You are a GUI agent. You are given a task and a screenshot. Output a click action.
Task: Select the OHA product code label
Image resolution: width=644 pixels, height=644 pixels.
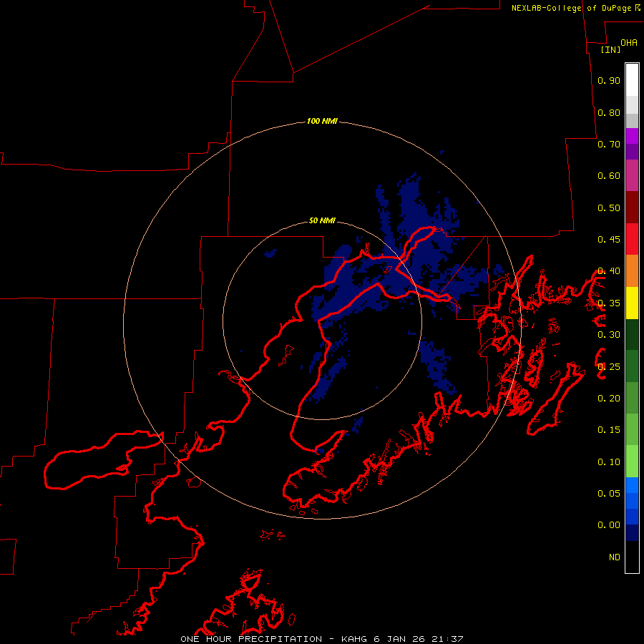629,43
